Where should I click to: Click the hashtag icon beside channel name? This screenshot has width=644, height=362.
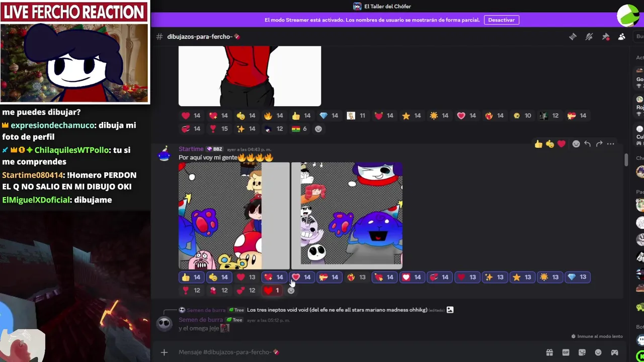(x=159, y=37)
